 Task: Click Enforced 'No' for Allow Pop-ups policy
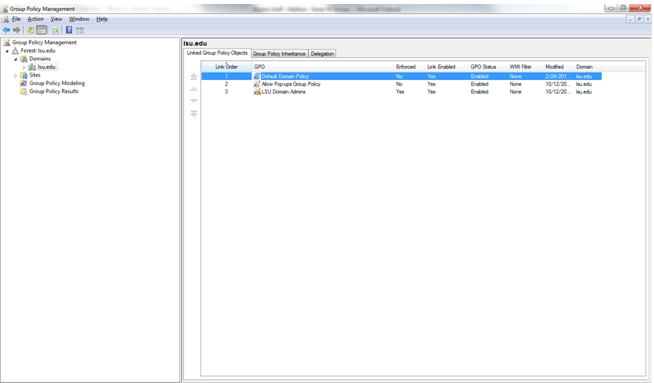pyautogui.click(x=399, y=84)
